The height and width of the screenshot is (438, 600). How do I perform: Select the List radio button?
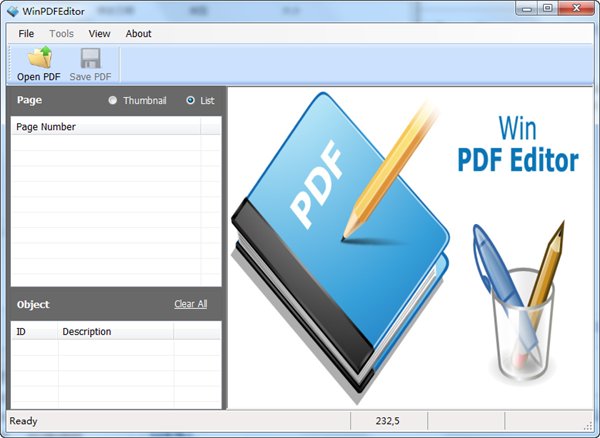(190, 100)
